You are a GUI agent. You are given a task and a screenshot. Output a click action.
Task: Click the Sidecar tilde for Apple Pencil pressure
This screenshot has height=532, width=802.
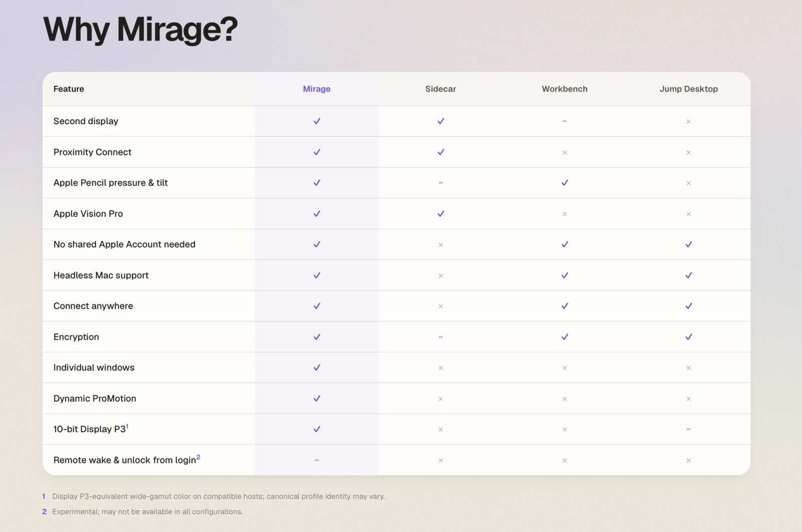pyautogui.click(x=441, y=183)
